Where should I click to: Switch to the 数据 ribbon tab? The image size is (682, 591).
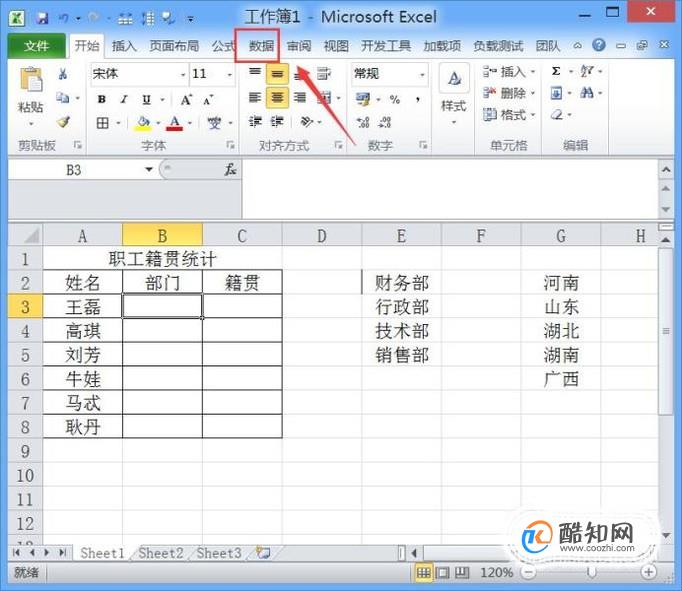(x=261, y=46)
